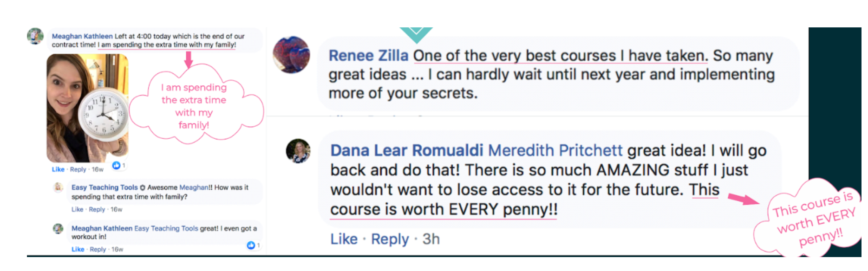Click the teal down chevron above Renee's comment
Screen dimensions: 868x271
click(x=416, y=34)
